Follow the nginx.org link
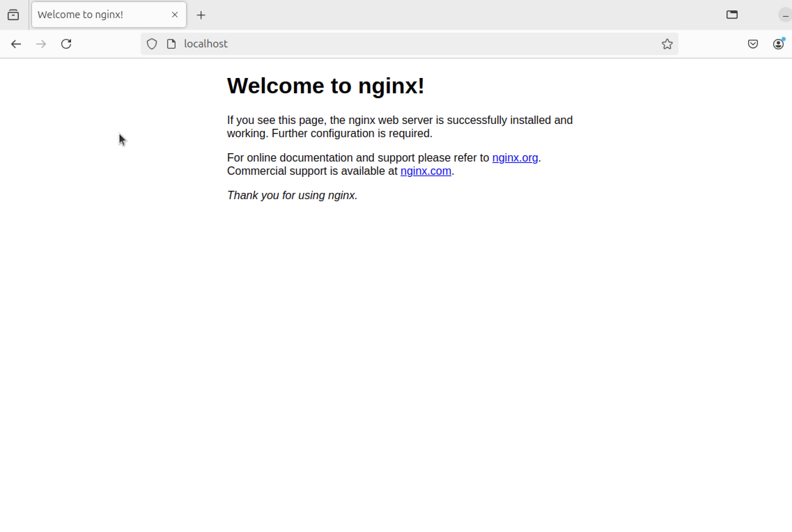This screenshot has height=532, width=792. pos(515,158)
